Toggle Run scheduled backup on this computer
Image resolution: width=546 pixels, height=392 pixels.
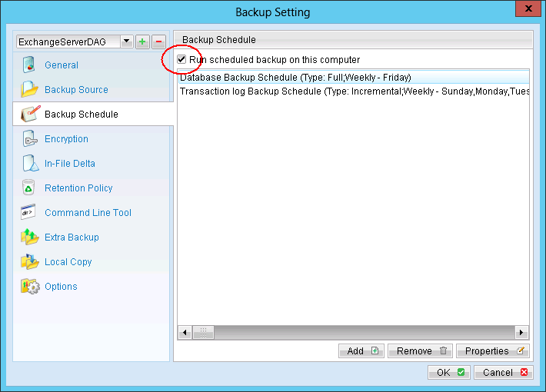click(182, 60)
